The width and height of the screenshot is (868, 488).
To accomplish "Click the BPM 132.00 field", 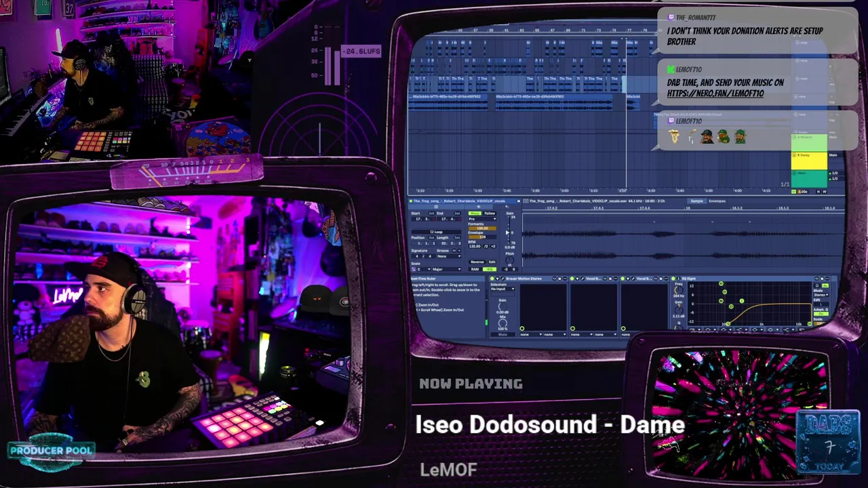I will 475,247.
